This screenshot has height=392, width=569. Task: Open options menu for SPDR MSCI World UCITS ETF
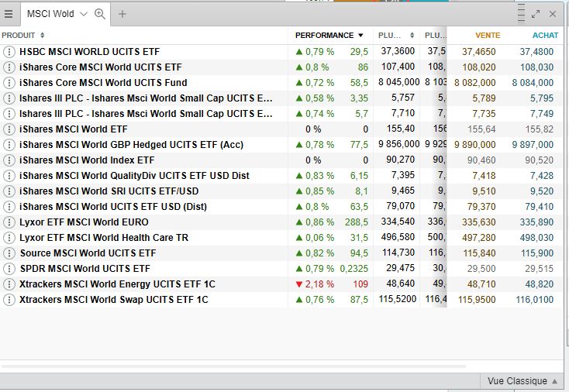[x=9, y=269]
